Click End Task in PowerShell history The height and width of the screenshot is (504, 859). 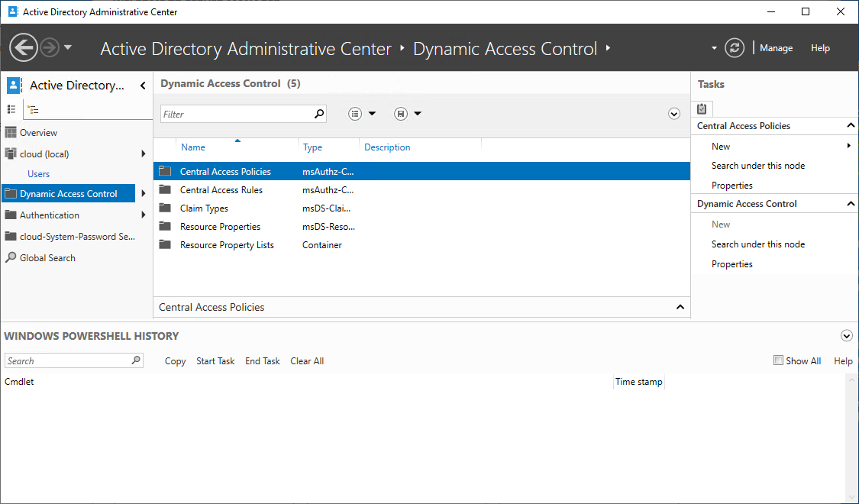click(263, 361)
